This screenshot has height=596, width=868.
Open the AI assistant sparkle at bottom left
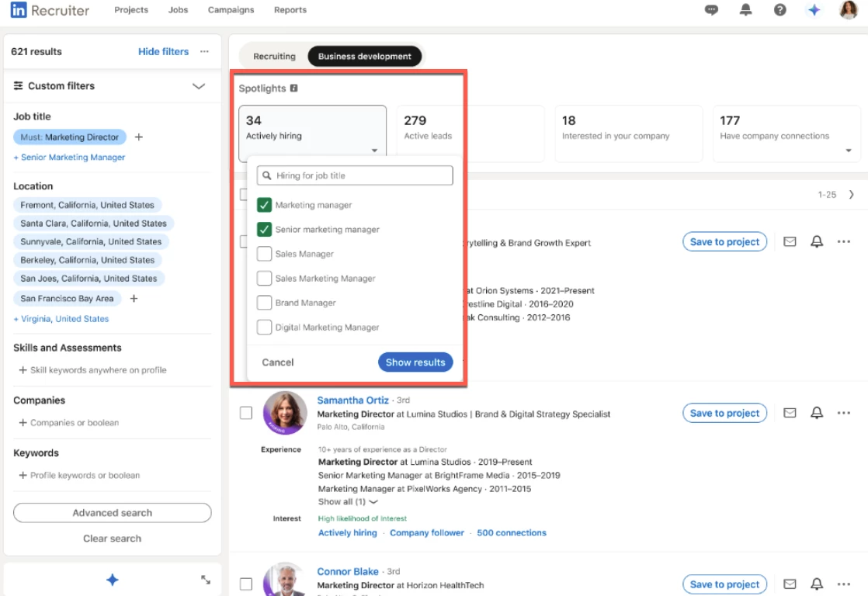(x=113, y=580)
